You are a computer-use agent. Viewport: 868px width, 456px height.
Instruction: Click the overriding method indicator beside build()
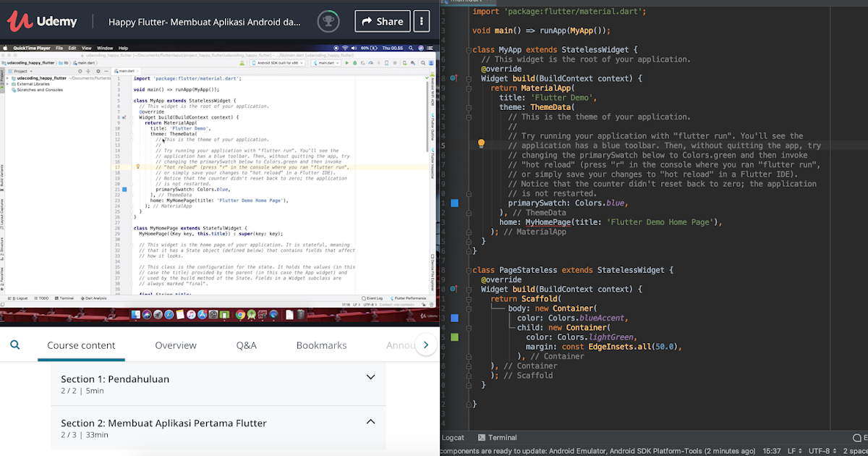453,77
